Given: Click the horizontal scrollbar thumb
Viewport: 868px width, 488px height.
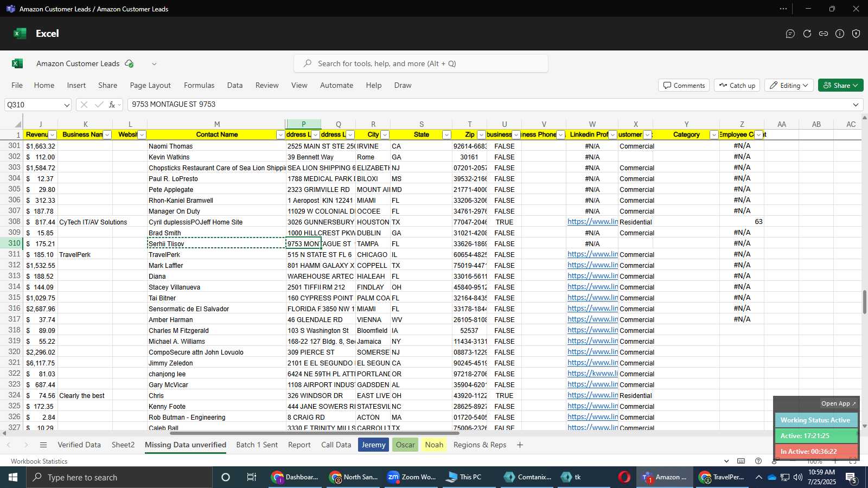Looking at the screenshot, I should (315, 433).
